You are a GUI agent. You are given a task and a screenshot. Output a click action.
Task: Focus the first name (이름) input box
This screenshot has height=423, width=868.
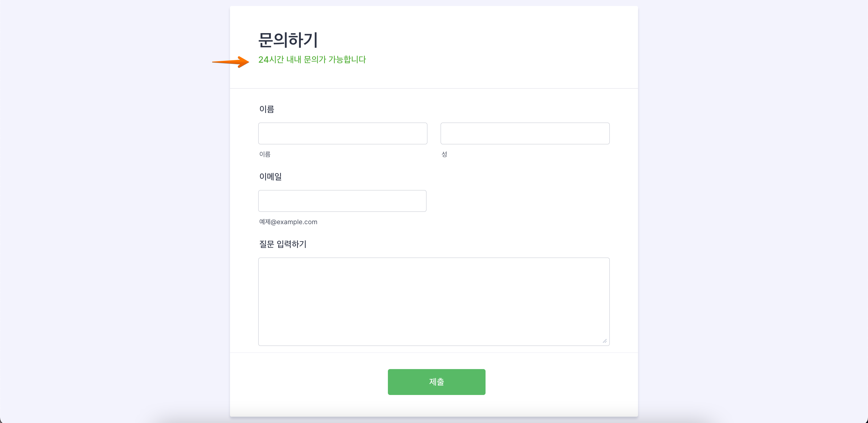click(342, 133)
